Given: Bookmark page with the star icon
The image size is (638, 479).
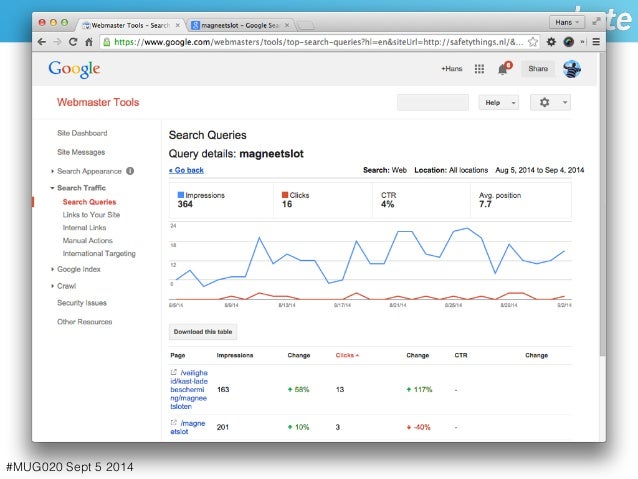Looking at the screenshot, I should click(x=533, y=42).
